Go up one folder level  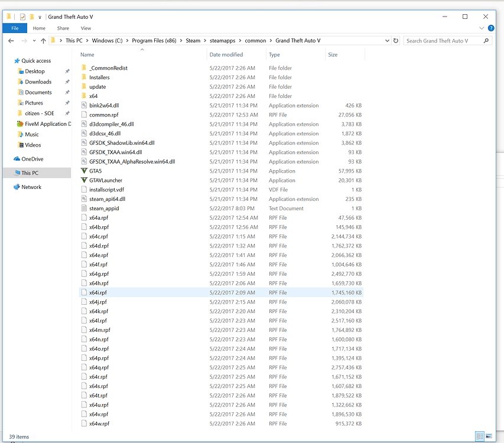[43, 41]
